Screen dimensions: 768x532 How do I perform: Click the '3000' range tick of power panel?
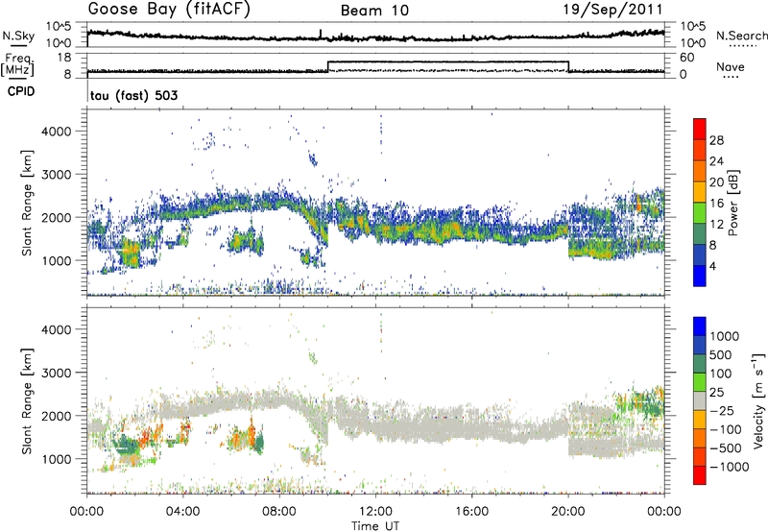57,175
